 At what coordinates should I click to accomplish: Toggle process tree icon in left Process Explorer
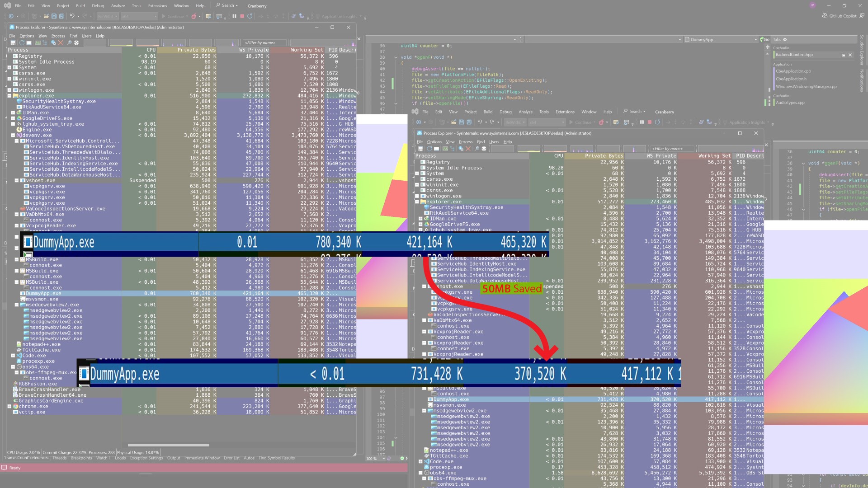click(x=45, y=43)
